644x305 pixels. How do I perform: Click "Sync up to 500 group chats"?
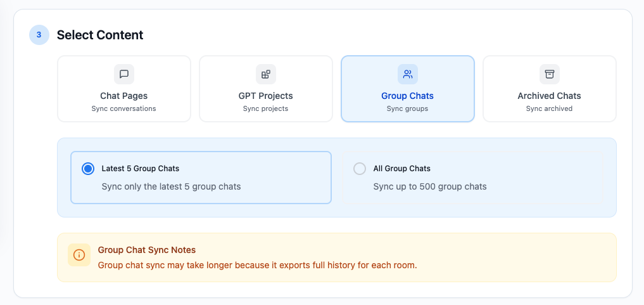tap(430, 186)
